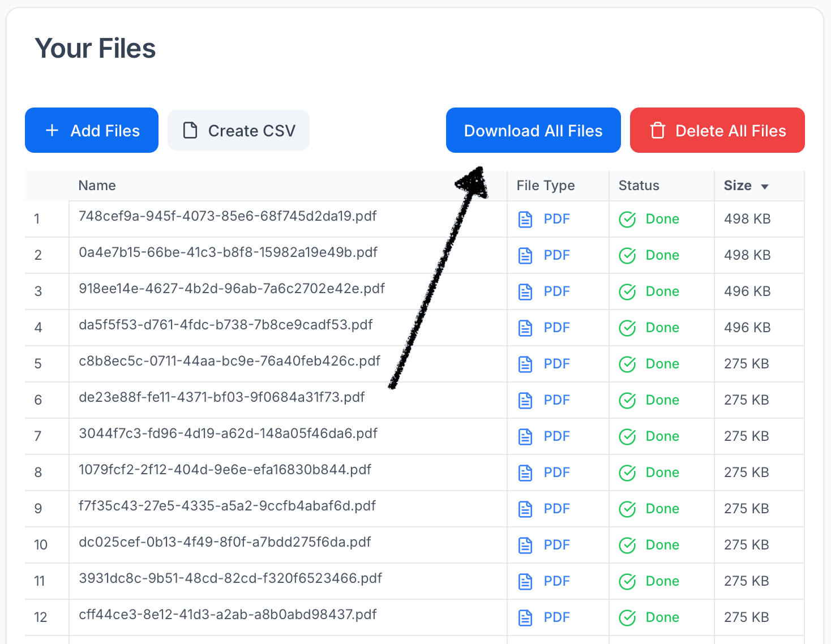Image resolution: width=831 pixels, height=644 pixels.
Task: Click the Name column header
Action: (x=97, y=186)
